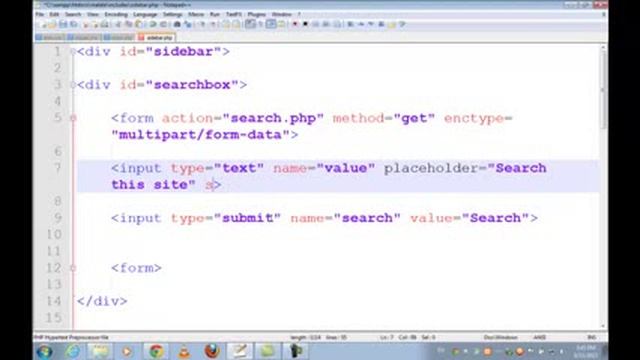Image resolution: width=640 pixels, height=360 pixels.
Task: Click the PHP Hypertext Preprocessor file status text
Action: coord(71,337)
